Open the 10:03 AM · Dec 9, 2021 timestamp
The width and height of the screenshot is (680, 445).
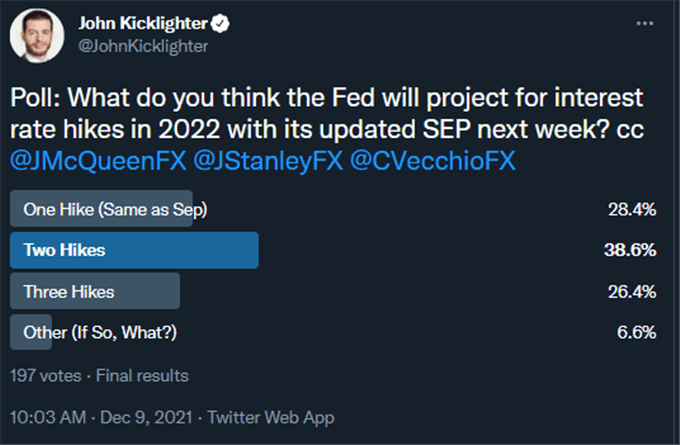pyautogui.click(x=101, y=417)
